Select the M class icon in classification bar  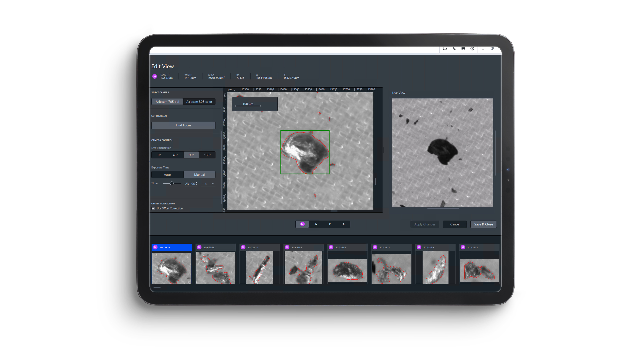point(302,224)
